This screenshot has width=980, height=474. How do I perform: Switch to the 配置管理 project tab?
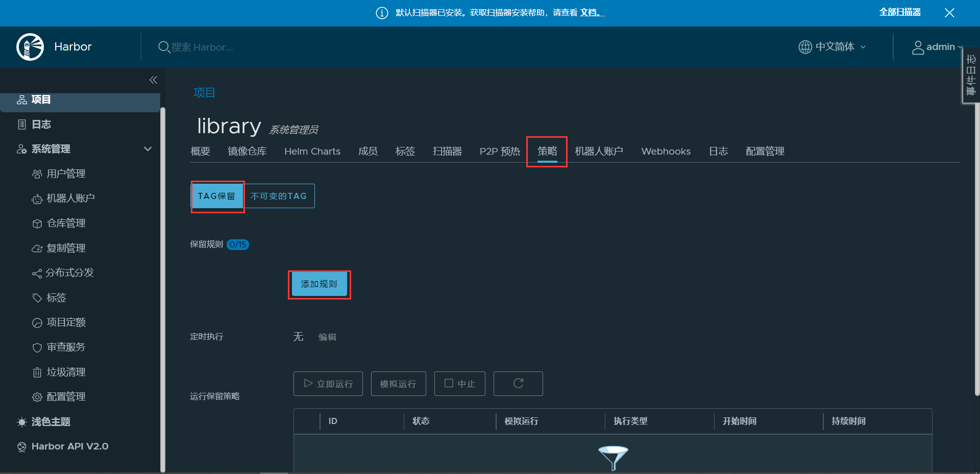[x=765, y=151]
